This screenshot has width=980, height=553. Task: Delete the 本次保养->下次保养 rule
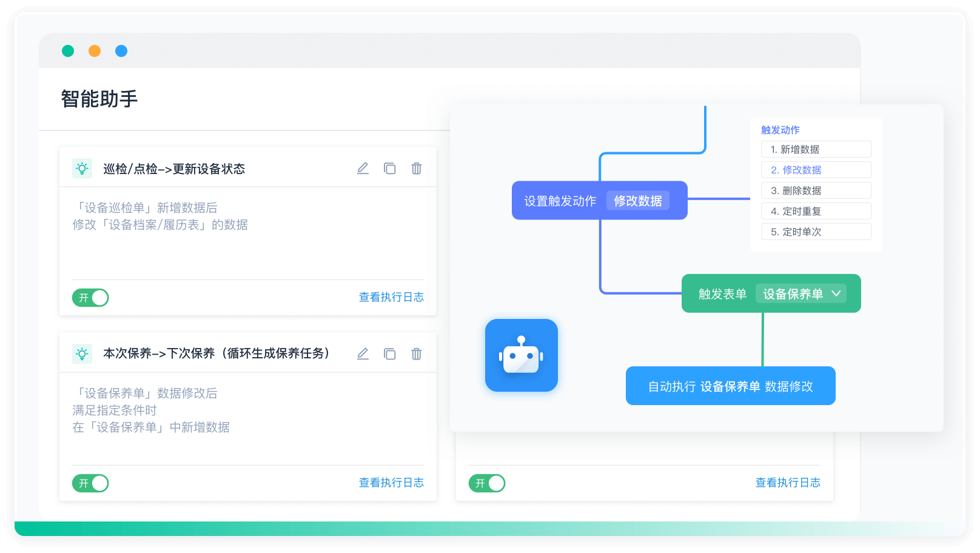[417, 354]
